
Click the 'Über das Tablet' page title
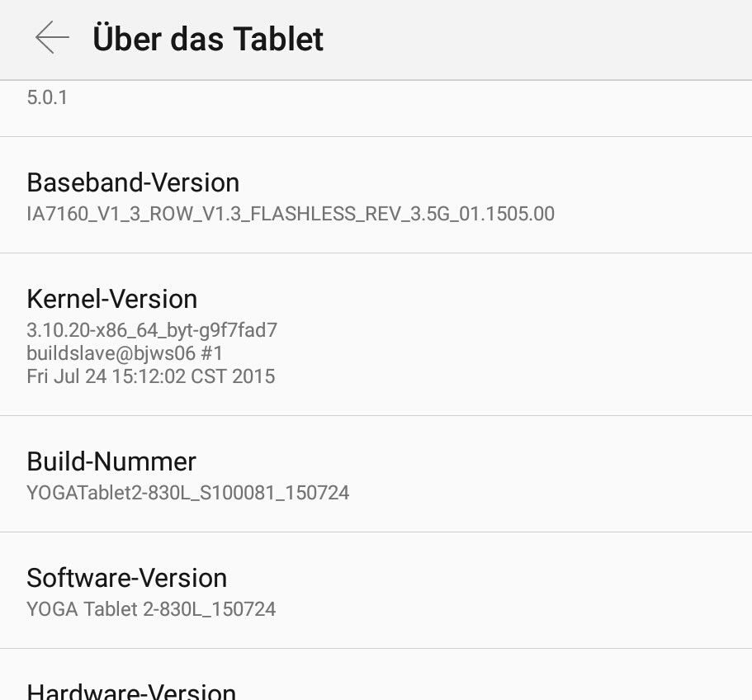[x=208, y=39]
